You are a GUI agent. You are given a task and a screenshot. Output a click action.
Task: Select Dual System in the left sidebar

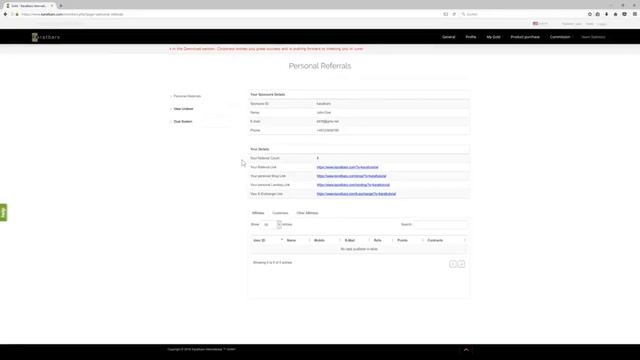(182, 122)
